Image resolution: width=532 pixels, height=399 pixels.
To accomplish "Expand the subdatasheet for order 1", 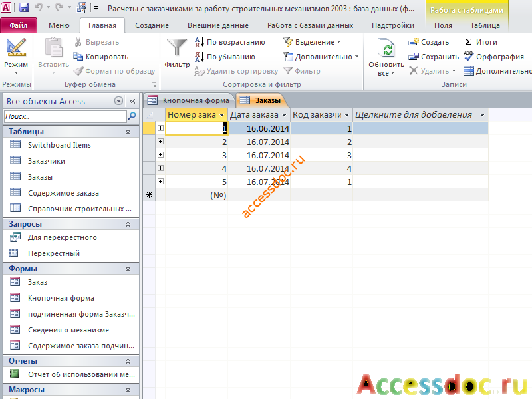I will coord(160,128).
